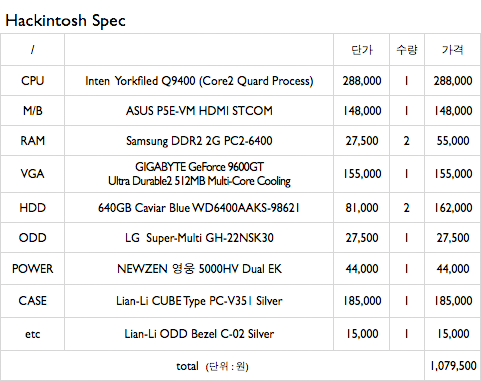
Task: Select the VGA unit price 155,000
Action: [x=362, y=174]
